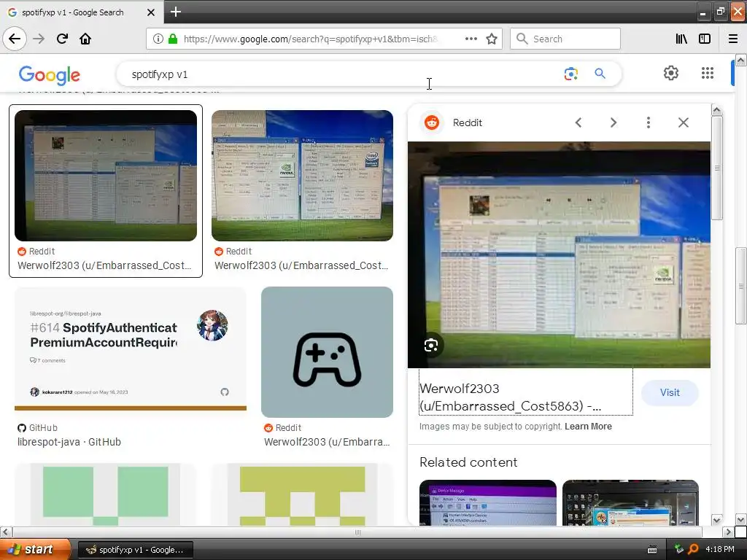Screen dimensions: 747x560
Task: Close the image preview panel
Action: click(683, 122)
